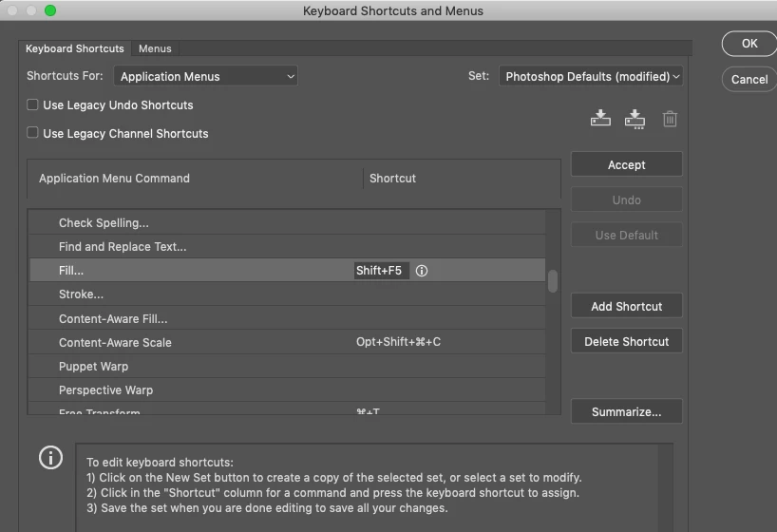777x532 pixels.
Task: Click the Opt+Shift+⌘+C shortcut cell
Action: [398, 342]
